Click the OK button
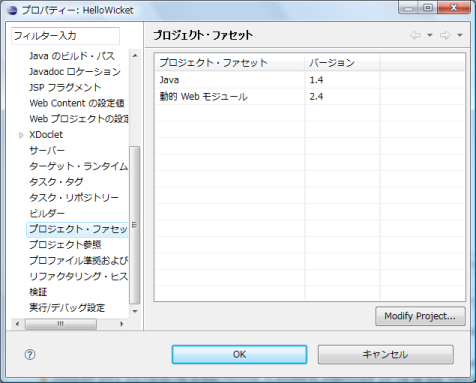This screenshot has height=383, width=476. (x=239, y=354)
